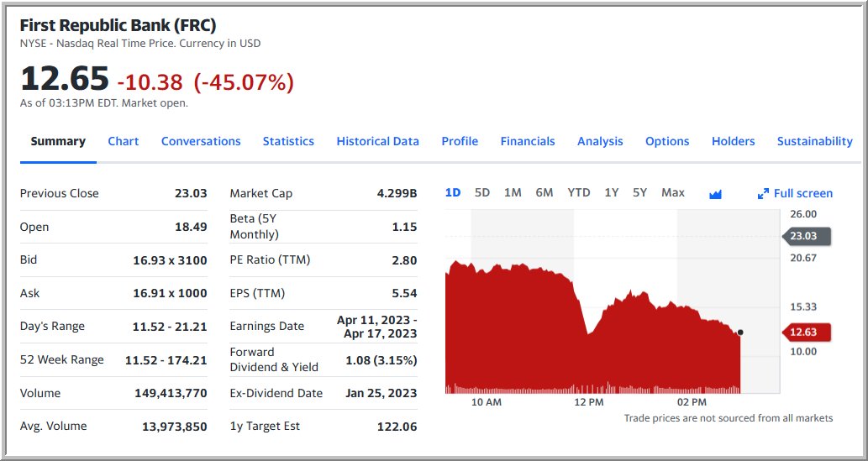Click the 15.33 y-axis price label
The image size is (868, 461).
coord(803,306)
